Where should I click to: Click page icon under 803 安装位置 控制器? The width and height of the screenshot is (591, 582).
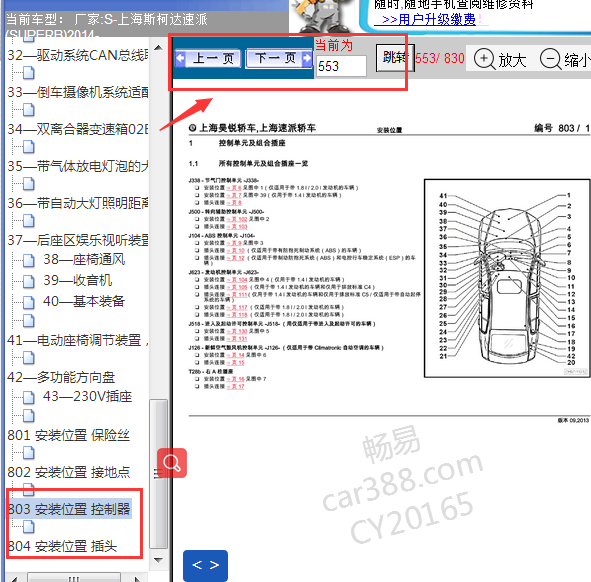point(29,527)
